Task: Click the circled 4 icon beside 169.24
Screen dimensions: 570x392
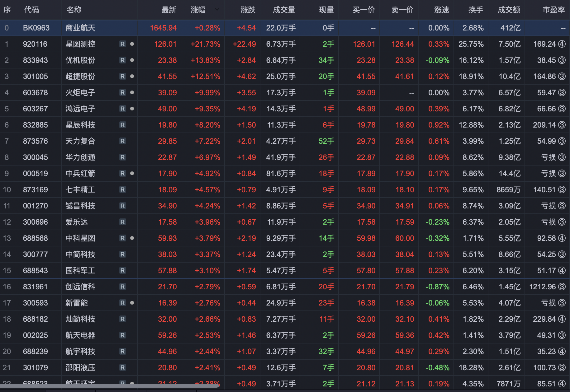Action: [562, 44]
